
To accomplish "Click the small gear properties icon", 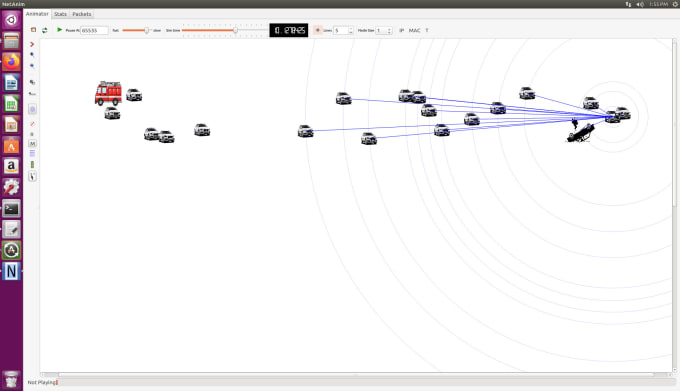I will click(32, 134).
